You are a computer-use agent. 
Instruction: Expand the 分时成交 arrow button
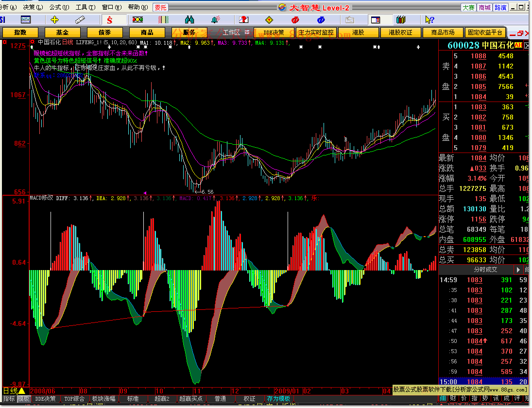point(518,270)
